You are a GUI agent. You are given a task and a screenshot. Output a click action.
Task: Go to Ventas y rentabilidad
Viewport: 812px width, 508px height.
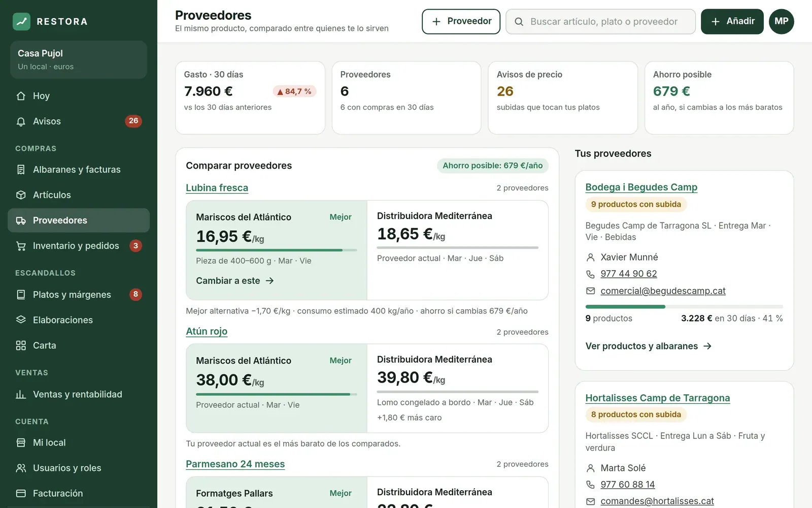pos(79,394)
